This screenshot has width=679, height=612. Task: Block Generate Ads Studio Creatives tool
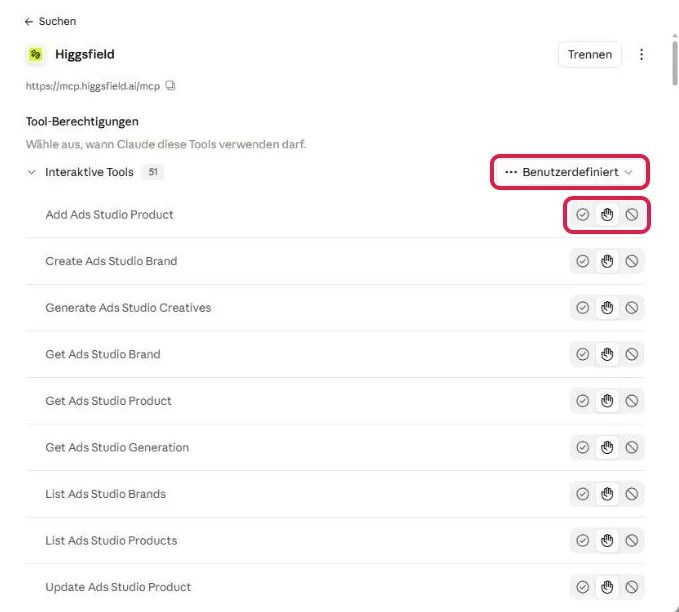pos(632,308)
